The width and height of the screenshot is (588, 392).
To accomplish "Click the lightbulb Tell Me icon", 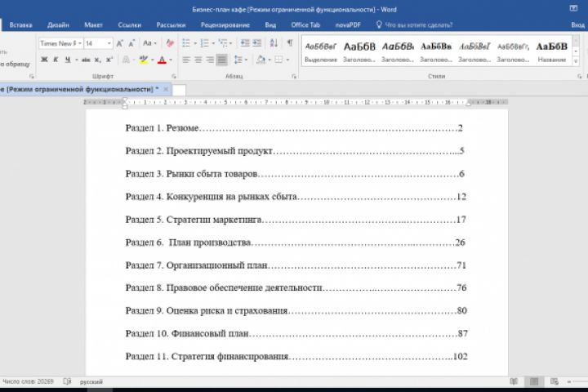I will coord(379,24).
